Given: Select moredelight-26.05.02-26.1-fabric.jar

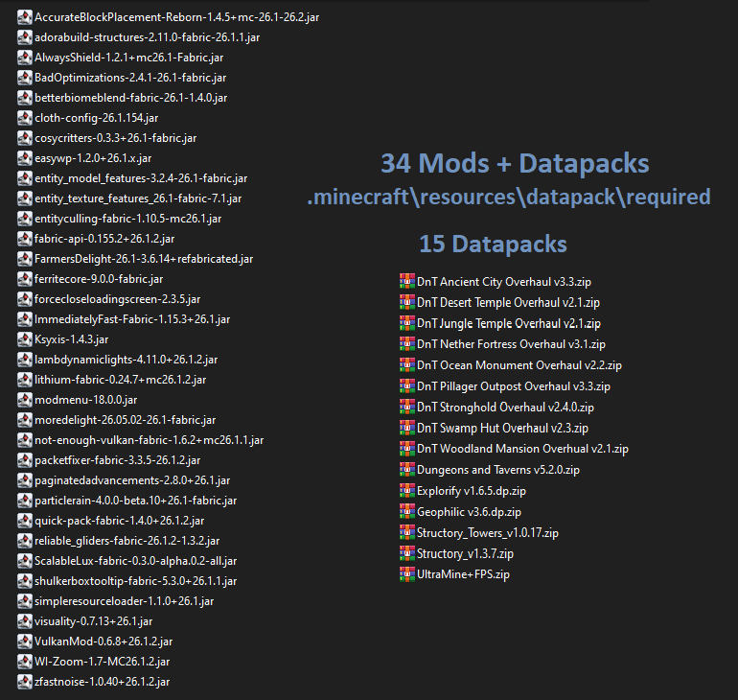Looking at the screenshot, I should click(x=126, y=420).
